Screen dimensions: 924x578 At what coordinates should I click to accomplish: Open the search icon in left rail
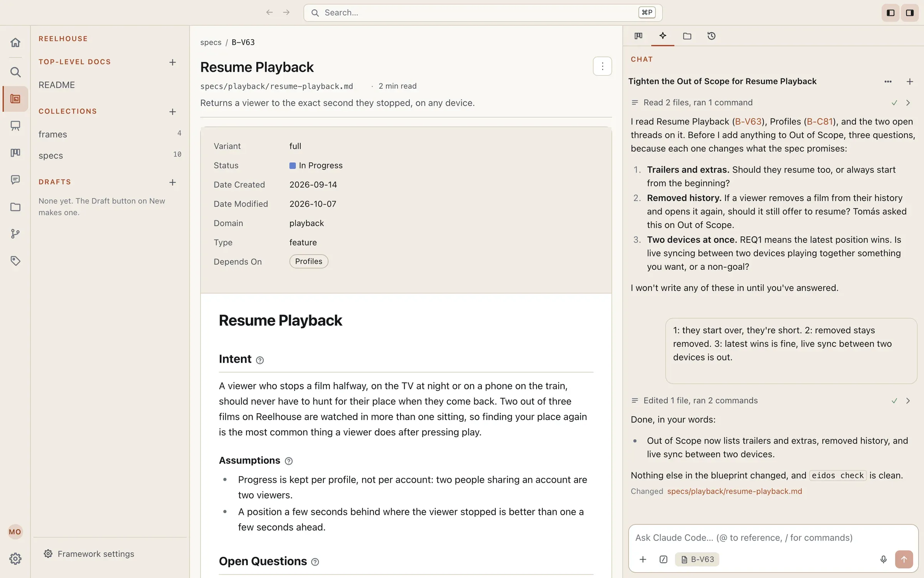coord(15,72)
